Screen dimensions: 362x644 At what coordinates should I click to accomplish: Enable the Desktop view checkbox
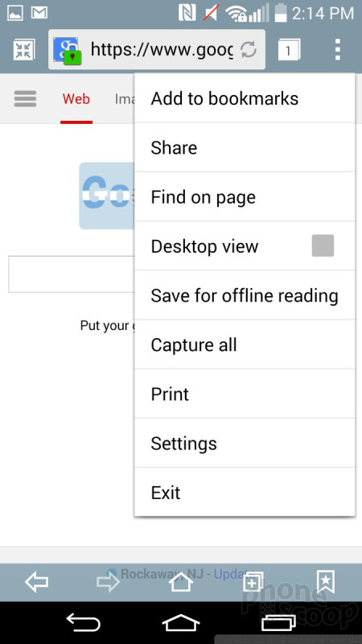pos(323,246)
